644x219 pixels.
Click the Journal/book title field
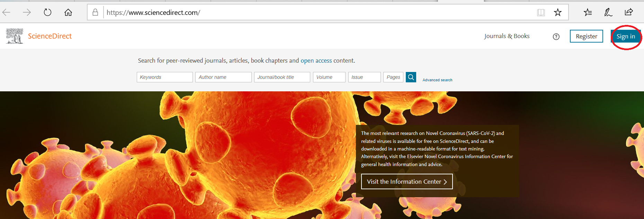pos(282,77)
